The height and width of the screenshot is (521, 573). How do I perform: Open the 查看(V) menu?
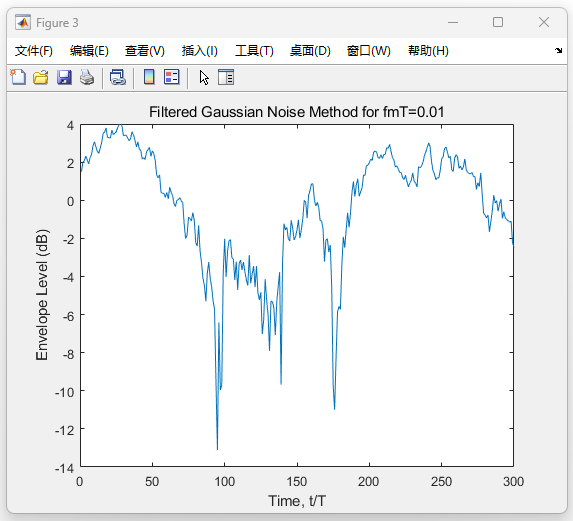(x=145, y=51)
